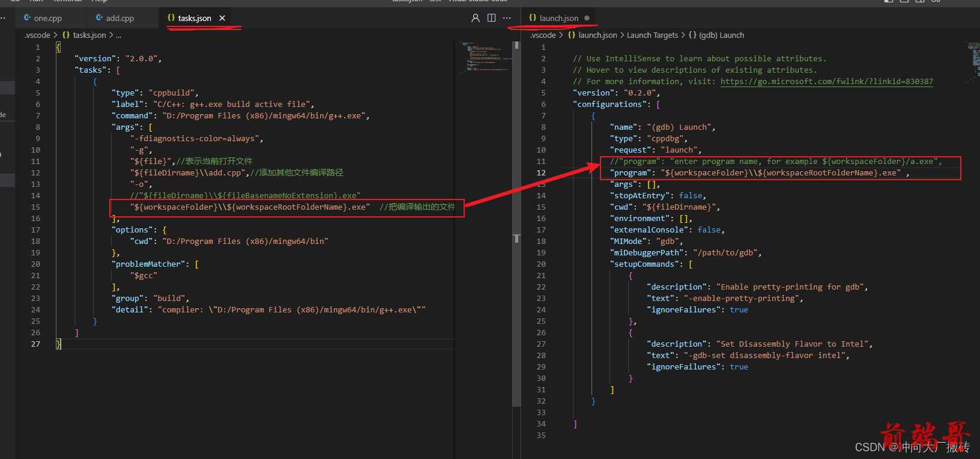The height and width of the screenshot is (459, 980).
Task: Click the unsaved dot on launch.json tab
Action: click(x=587, y=18)
